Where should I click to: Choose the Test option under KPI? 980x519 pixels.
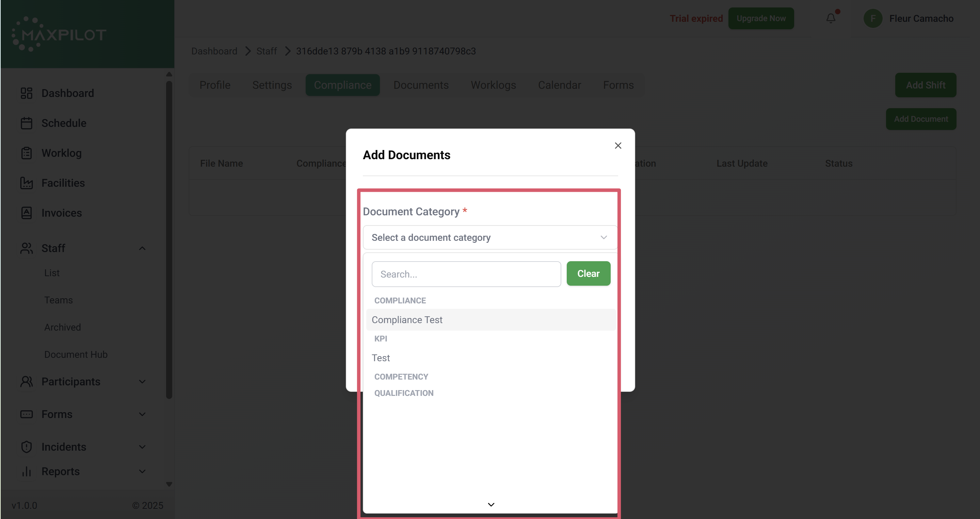tap(381, 358)
